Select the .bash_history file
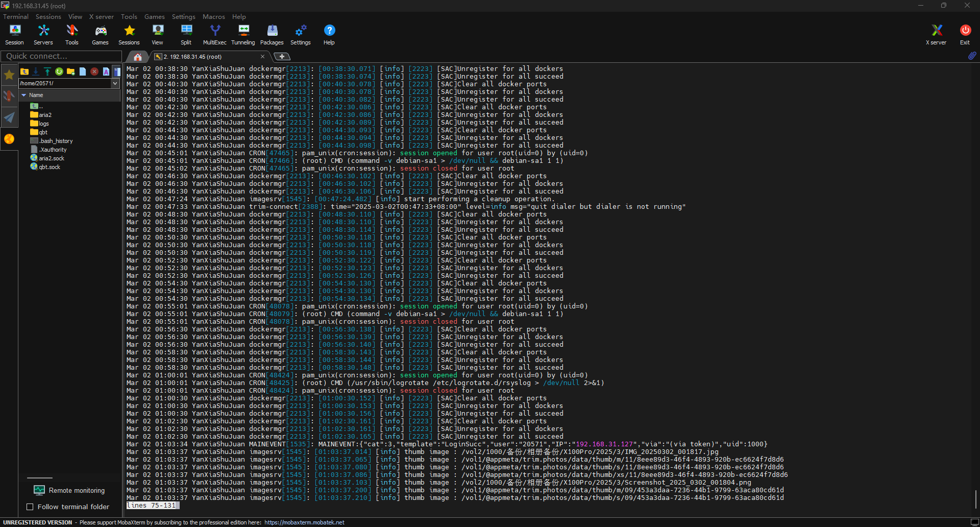The image size is (980, 527). coord(52,141)
